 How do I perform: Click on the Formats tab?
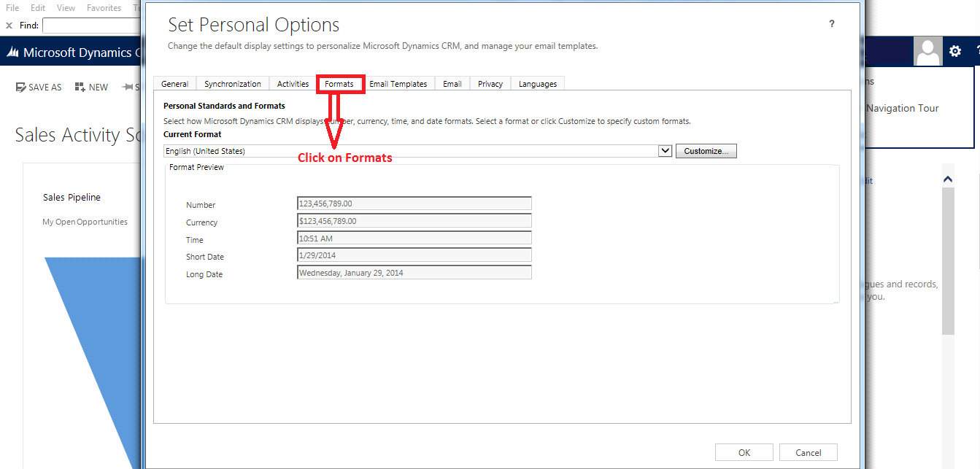coord(339,84)
